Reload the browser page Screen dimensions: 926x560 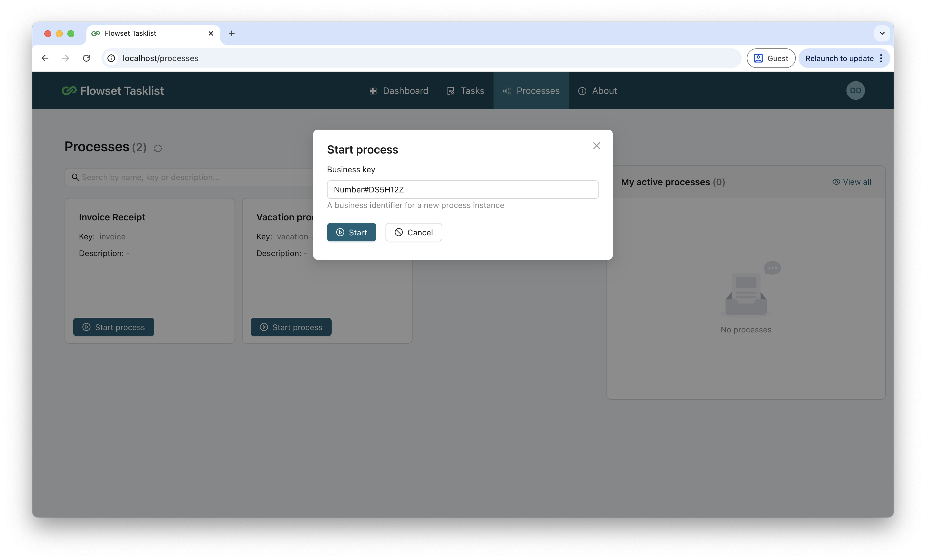click(x=86, y=58)
